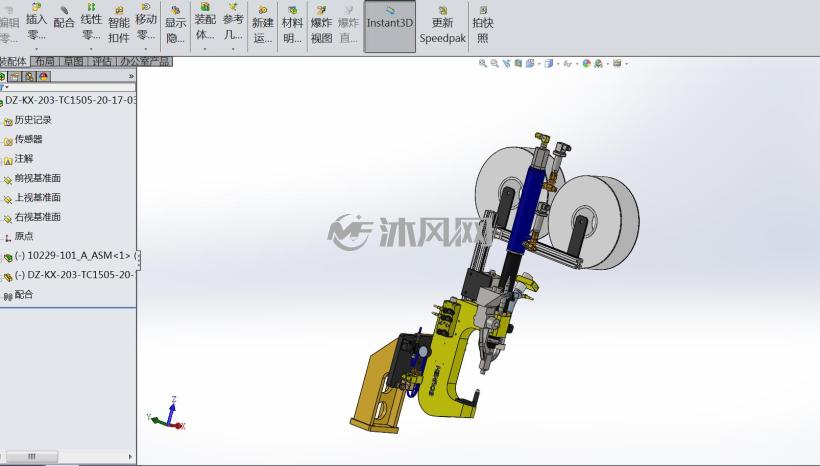Click Previous View icon in view toolbar
The image size is (820, 466).
tap(506, 63)
